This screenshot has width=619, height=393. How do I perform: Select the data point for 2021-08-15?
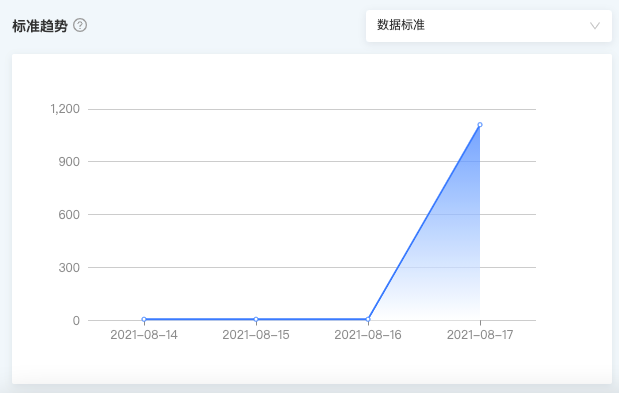[x=256, y=319]
